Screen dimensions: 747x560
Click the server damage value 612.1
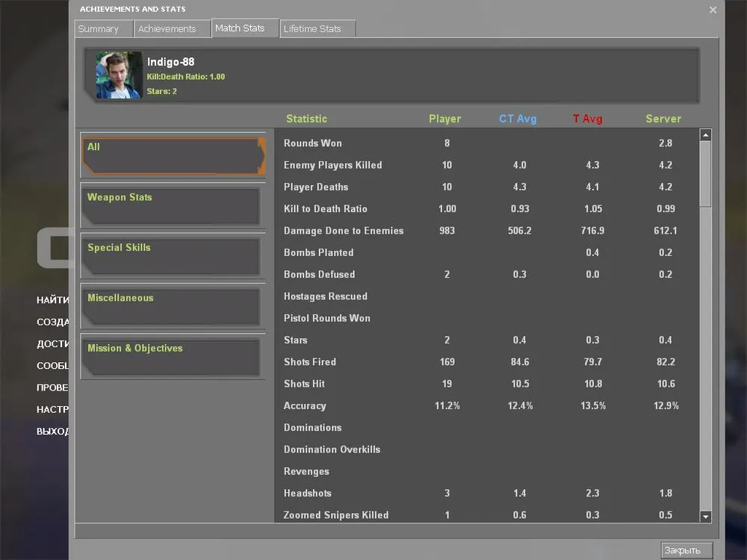(666, 231)
